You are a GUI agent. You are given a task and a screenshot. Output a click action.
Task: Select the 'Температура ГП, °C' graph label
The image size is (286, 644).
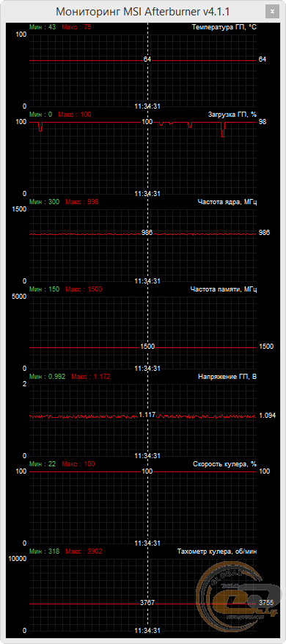tap(224, 27)
